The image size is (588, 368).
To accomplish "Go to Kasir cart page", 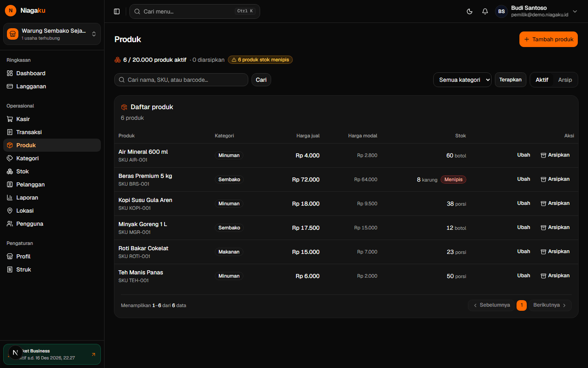I will coord(52,119).
